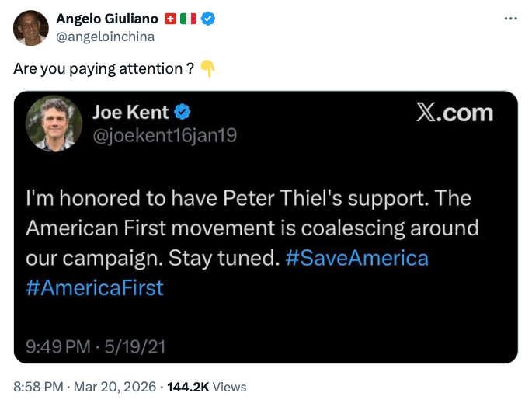Click the @joekent16jan19 handle
Image resolution: width=532 pixels, height=400 pixels.
coord(165,135)
